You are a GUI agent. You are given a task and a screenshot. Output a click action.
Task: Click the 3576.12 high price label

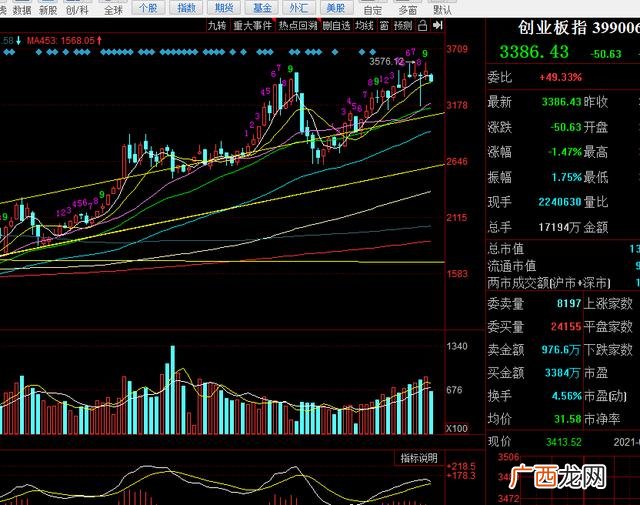(386, 62)
